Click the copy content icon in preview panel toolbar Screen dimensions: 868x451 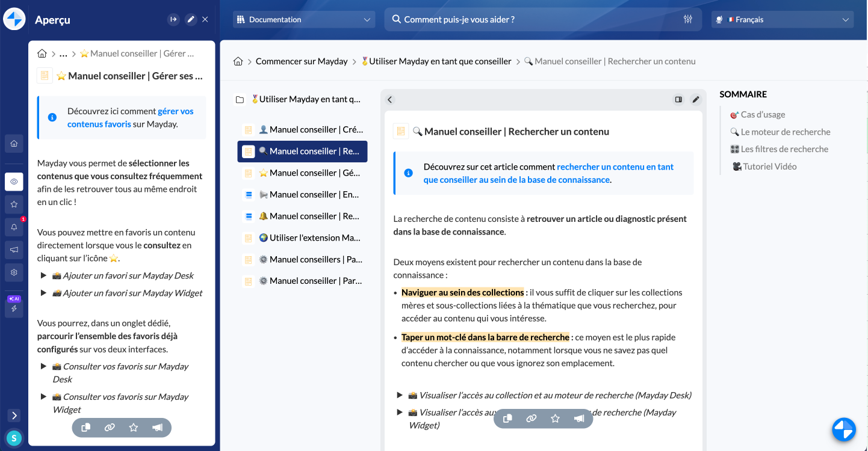[86, 428]
